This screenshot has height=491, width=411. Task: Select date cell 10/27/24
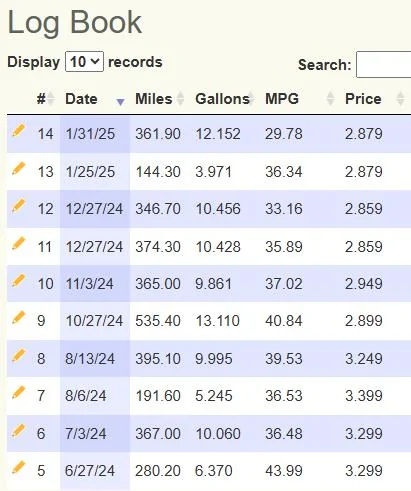pyautogui.click(x=94, y=321)
